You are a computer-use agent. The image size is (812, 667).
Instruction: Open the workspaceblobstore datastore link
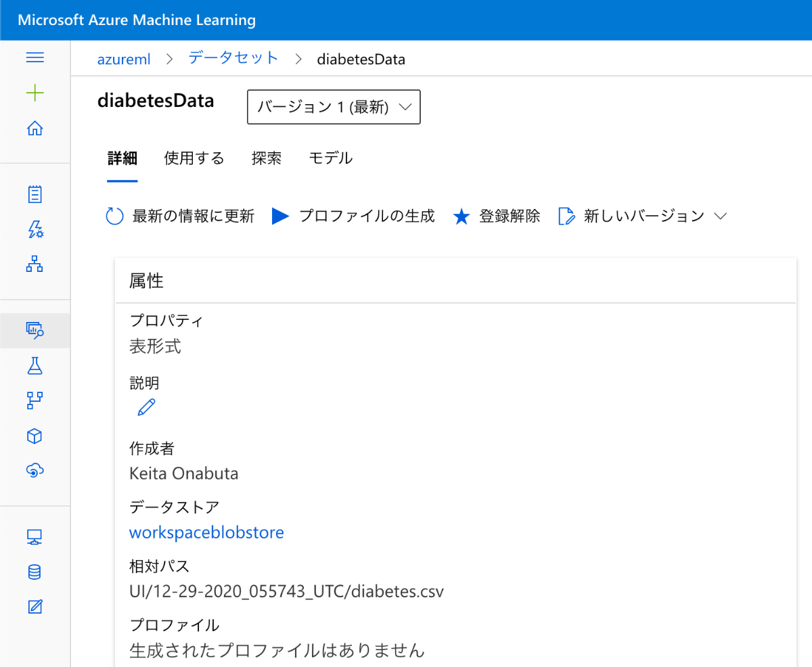[206, 533]
